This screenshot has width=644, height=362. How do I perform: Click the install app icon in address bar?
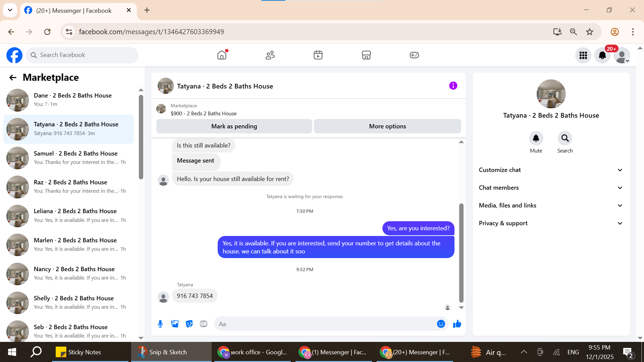click(x=557, y=32)
